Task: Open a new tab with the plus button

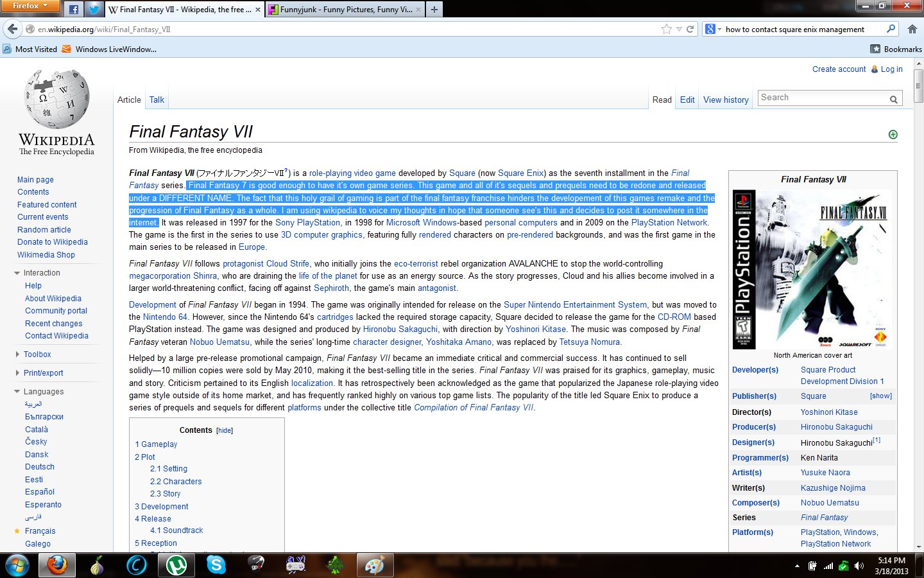Action: pos(434,9)
